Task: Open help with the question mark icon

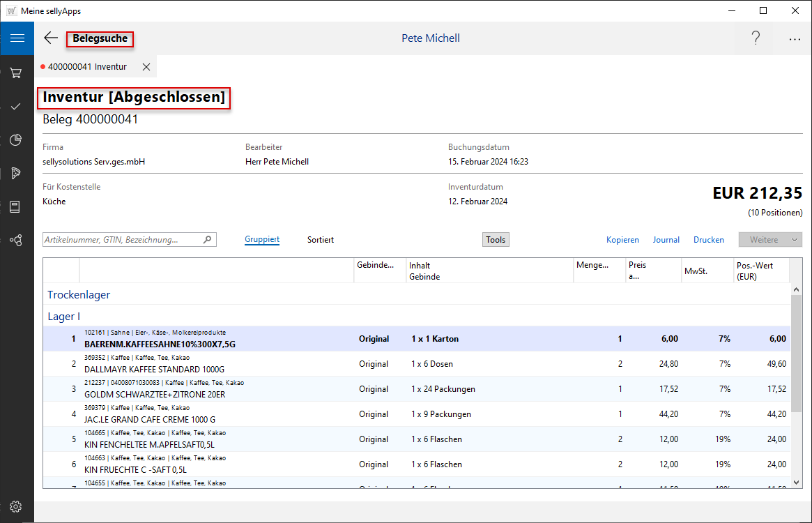Action: (756, 38)
